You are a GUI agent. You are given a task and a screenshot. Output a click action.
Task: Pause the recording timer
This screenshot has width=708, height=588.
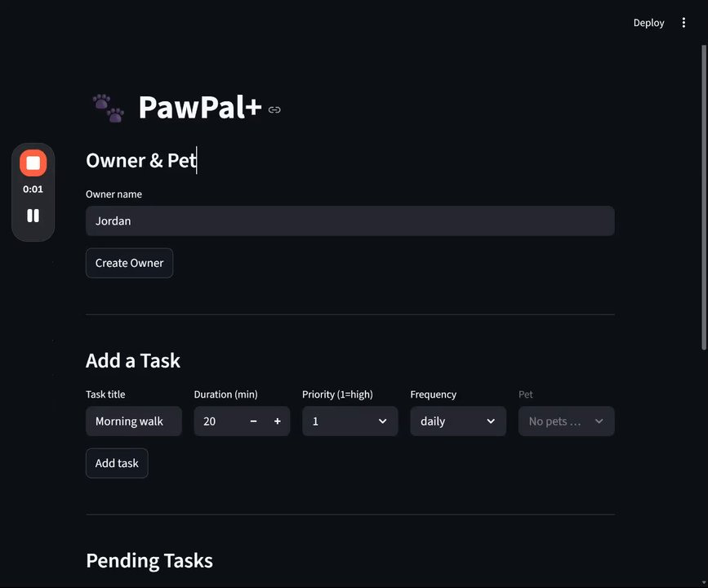click(x=33, y=216)
